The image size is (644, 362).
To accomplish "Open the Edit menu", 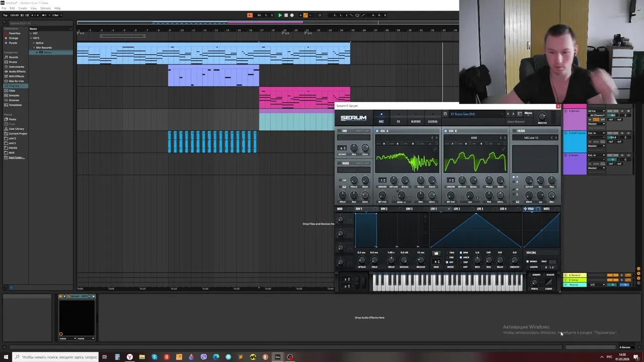I will coord(12,8).
